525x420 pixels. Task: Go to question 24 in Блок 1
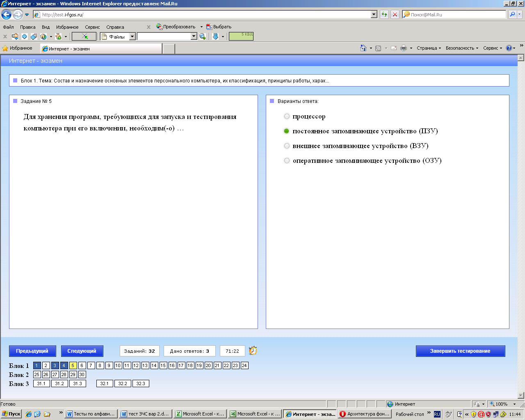click(x=244, y=365)
